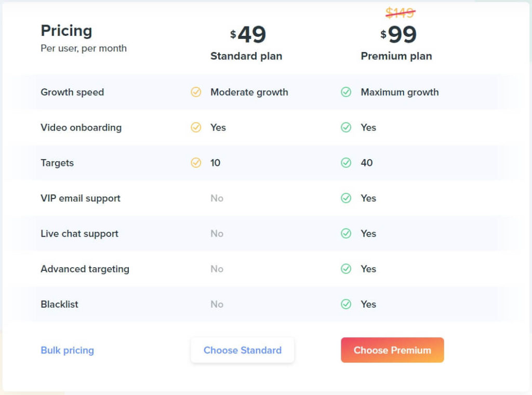Select the Standard plan heading

tap(246, 56)
